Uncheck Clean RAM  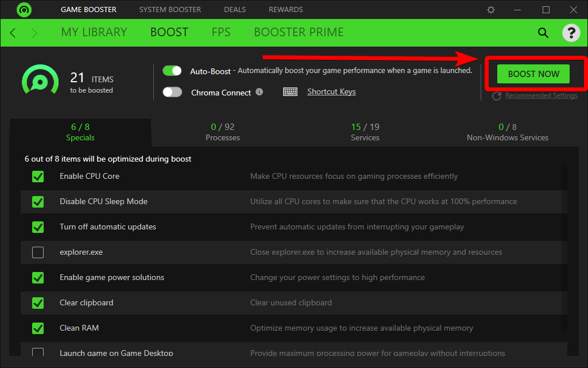38,328
